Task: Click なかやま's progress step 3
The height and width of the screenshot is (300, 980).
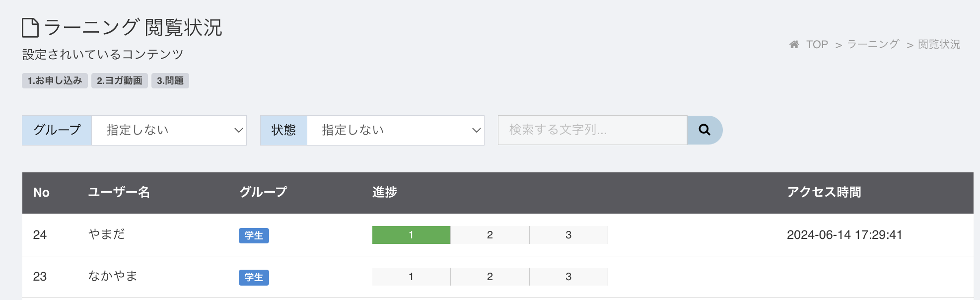Action: (568, 277)
